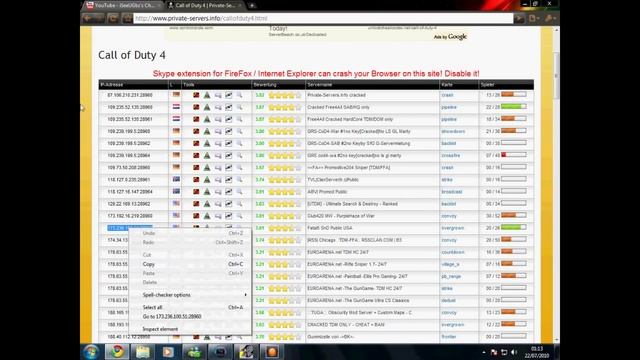Open the crossfire map link

[x=451, y=156]
